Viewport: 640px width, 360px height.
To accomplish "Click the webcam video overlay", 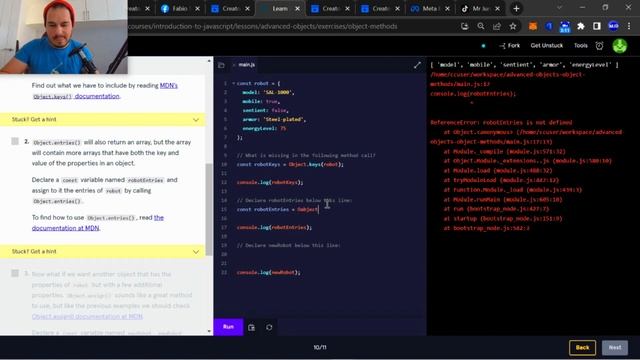I will (x=64, y=37).
